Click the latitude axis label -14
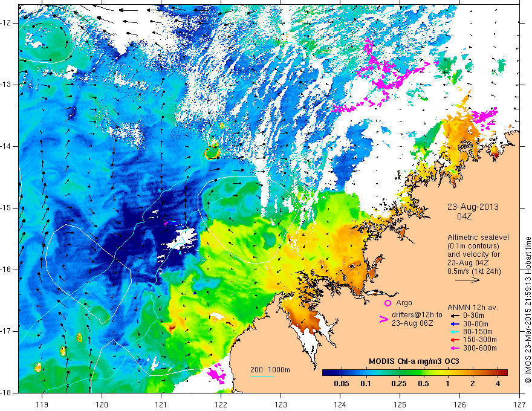The height and width of the screenshot is (411, 532). 7,146
